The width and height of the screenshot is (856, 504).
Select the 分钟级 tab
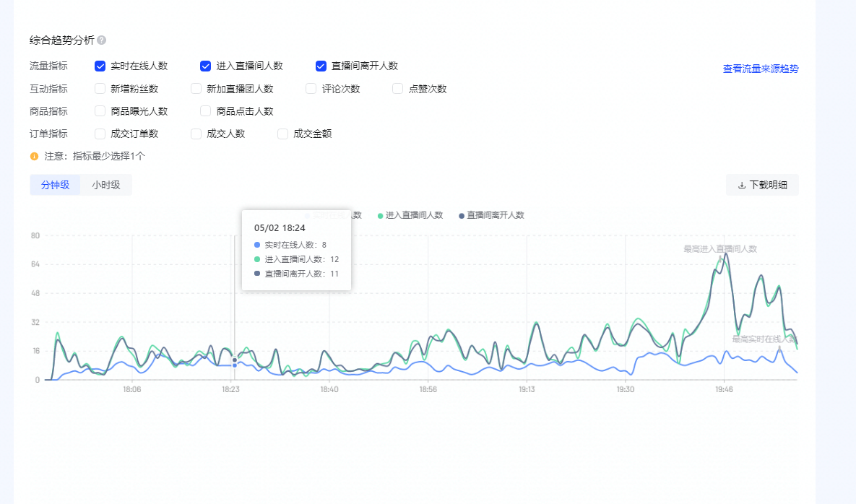pos(55,184)
